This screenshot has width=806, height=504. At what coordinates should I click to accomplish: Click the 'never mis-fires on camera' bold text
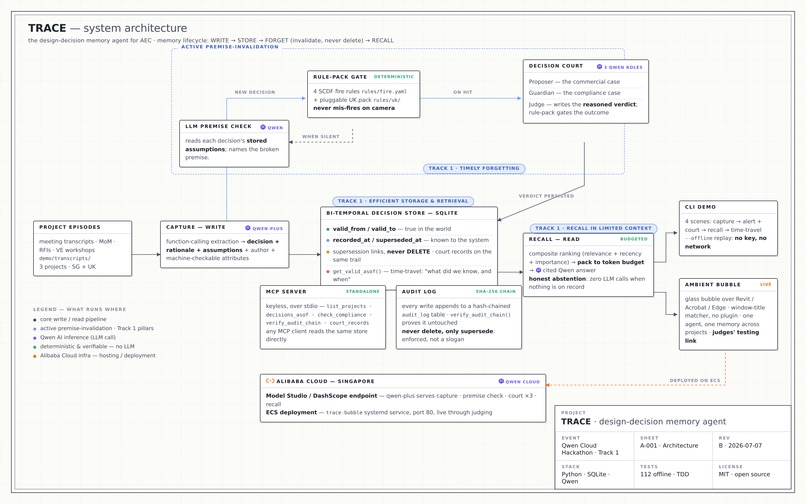click(x=354, y=109)
